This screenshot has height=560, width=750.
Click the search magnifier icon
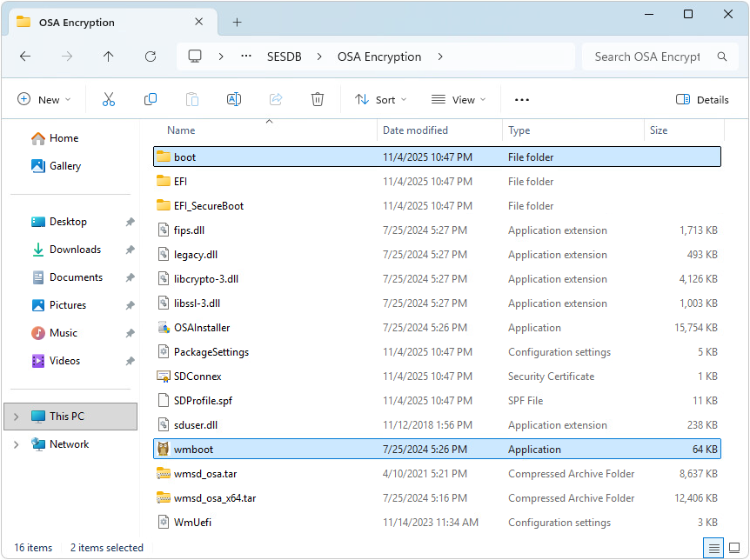[722, 57]
